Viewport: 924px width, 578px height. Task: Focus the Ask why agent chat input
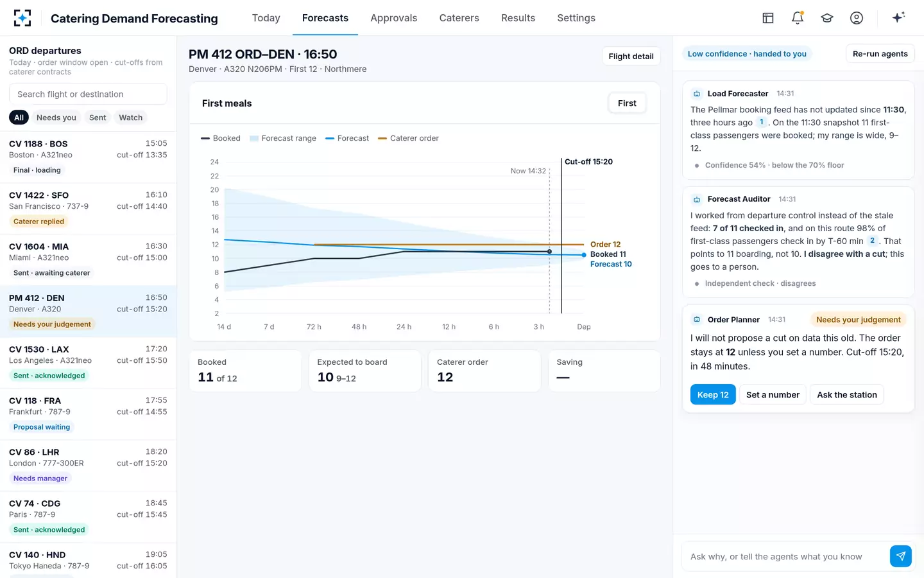click(785, 557)
